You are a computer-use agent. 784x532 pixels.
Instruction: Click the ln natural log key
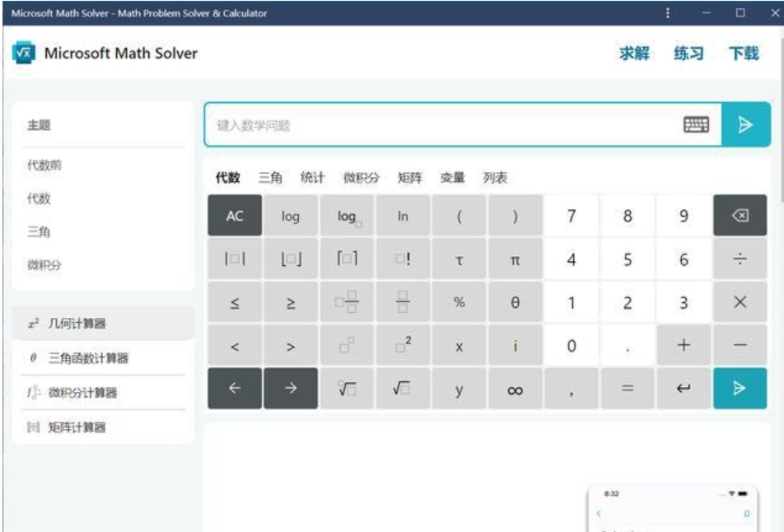point(403,216)
